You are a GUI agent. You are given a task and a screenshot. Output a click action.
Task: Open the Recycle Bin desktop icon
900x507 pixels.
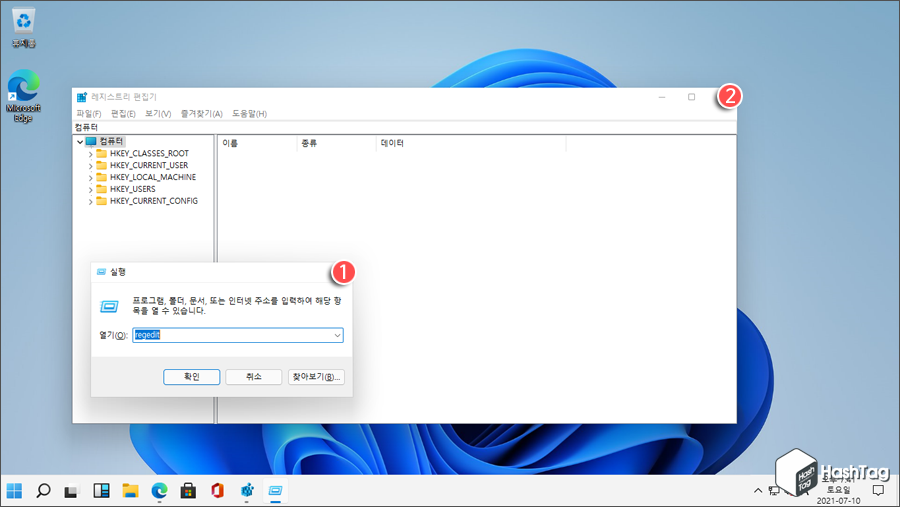pyautogui.click(x=24, y=28)
